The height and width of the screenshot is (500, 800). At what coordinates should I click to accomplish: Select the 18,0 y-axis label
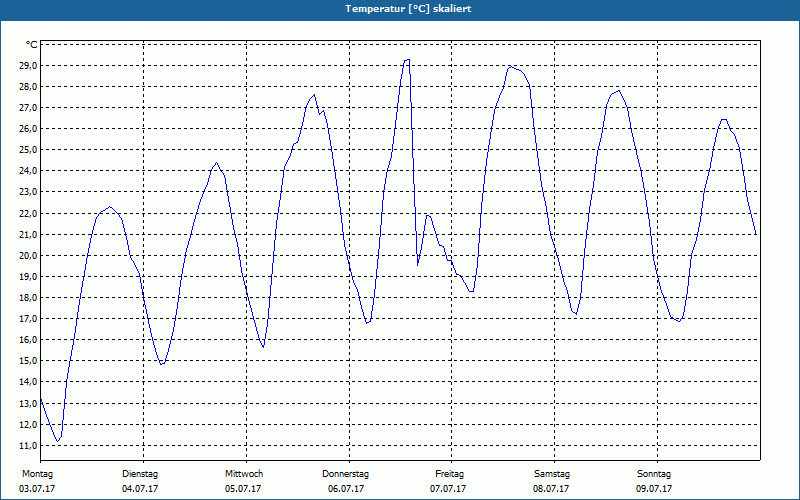pos(29,297)
